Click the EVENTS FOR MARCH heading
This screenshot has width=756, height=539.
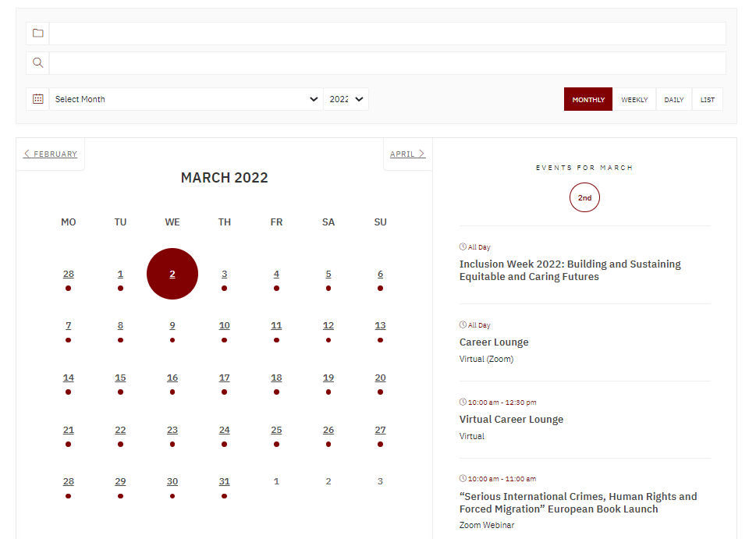click(584, 168)
